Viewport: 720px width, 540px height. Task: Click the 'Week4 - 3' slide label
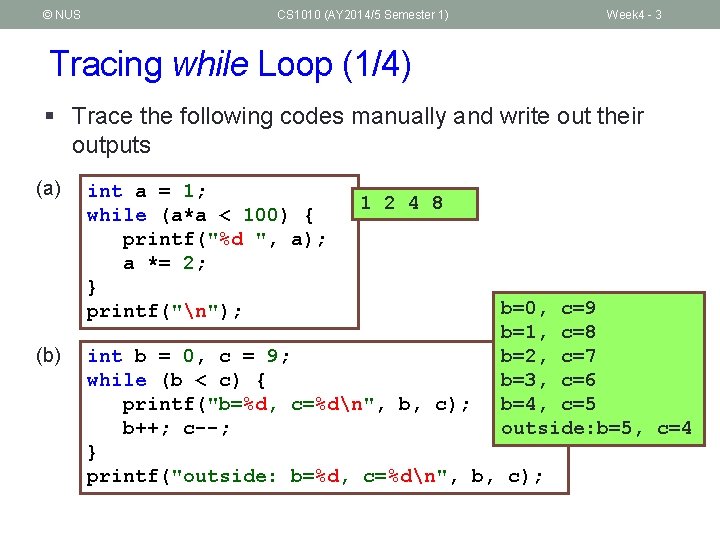[x=634, y=15]
